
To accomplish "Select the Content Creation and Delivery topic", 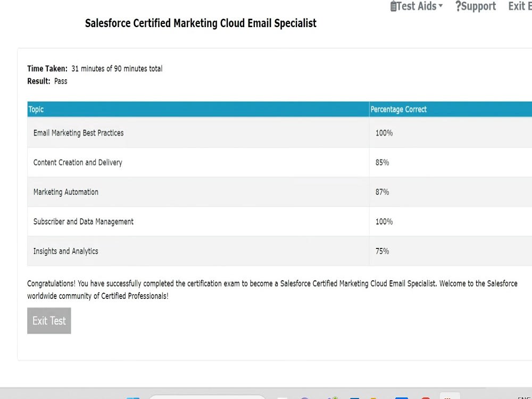I will [78, 162].
